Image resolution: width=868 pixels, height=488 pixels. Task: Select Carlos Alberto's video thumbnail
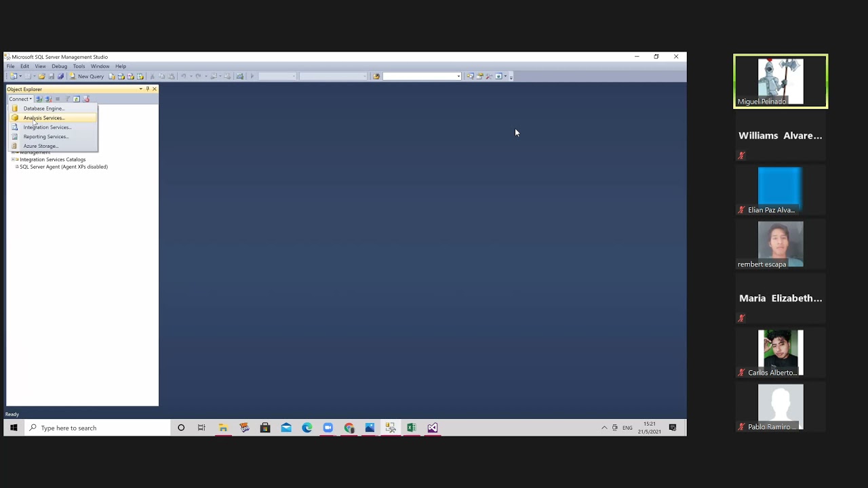(x=781, y=352)
